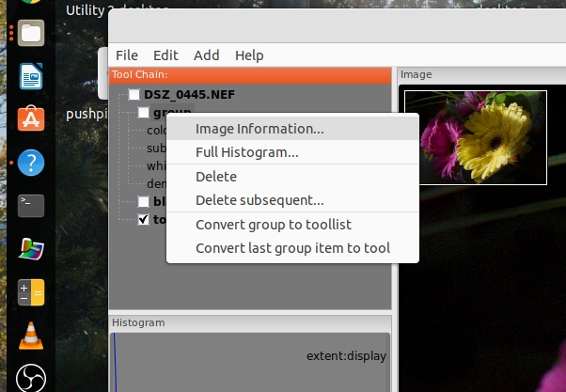Enable the group tool checkbox

pos(143,113)
